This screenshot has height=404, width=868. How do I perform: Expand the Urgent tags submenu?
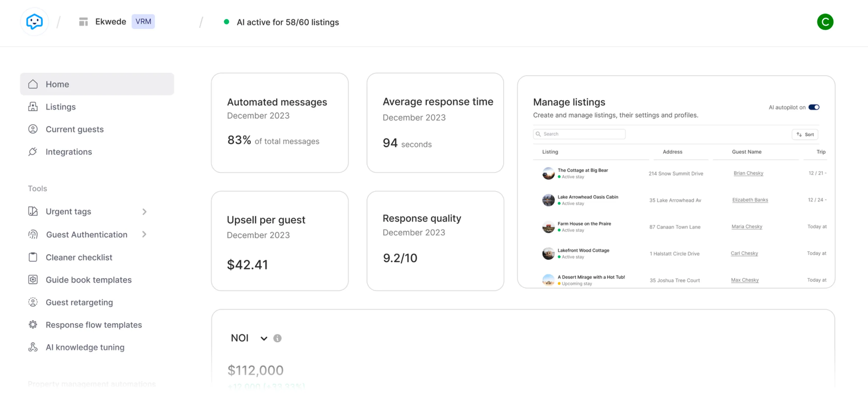145,212
